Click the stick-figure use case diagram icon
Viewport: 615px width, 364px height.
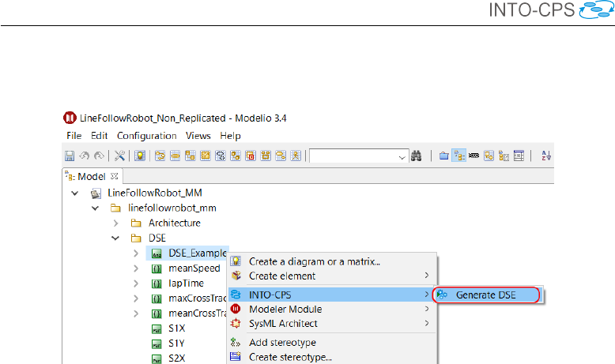point(296,156)
